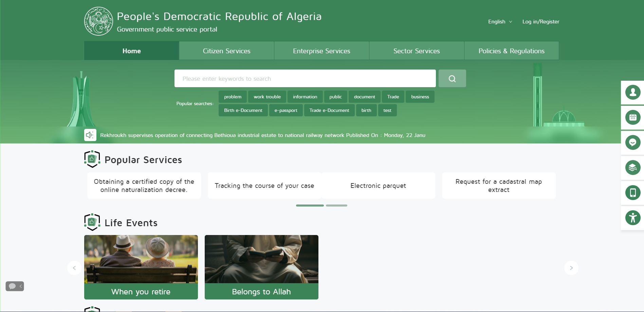Switch to Policies & Regulations tab
Image resolution: width=644 pixels, height=312 pixels.
(x=511, y=51)
